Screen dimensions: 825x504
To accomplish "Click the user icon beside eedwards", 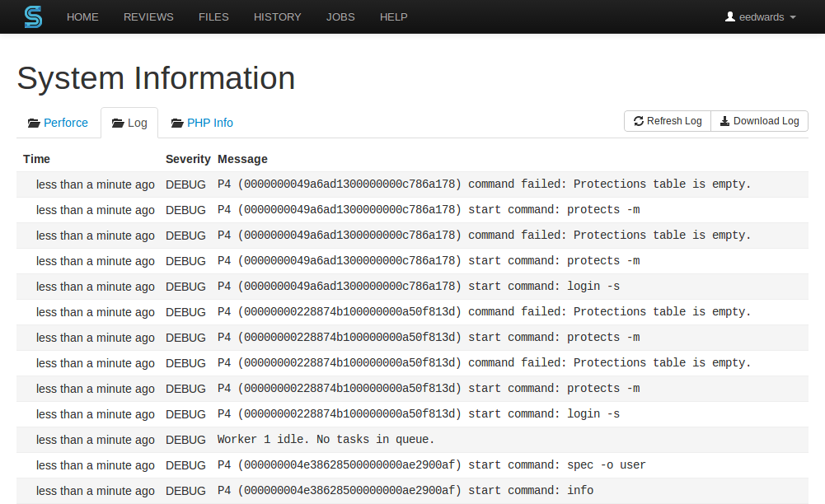I will (x=729, y=16).
